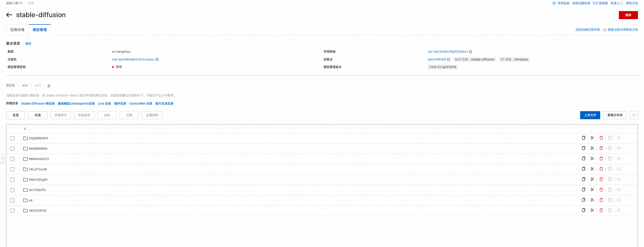Copy the hWm7JDyg5r folder
Screen dimensions: 644x247
pyautogui.click(x=583, y=179)
